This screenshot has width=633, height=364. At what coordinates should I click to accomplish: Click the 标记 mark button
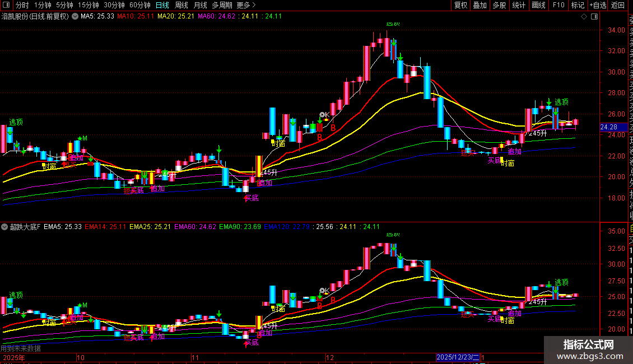pyautogui.click(x=578, y=5)
